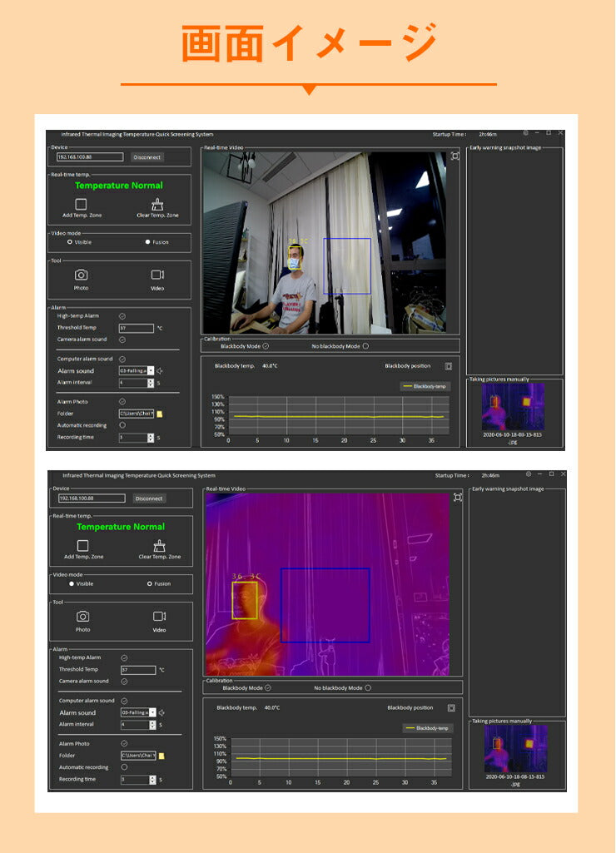Screen dimensions: 616x853
Task: Click Add Temp. Zone icon in camera-view window
Action: (81, 204)
